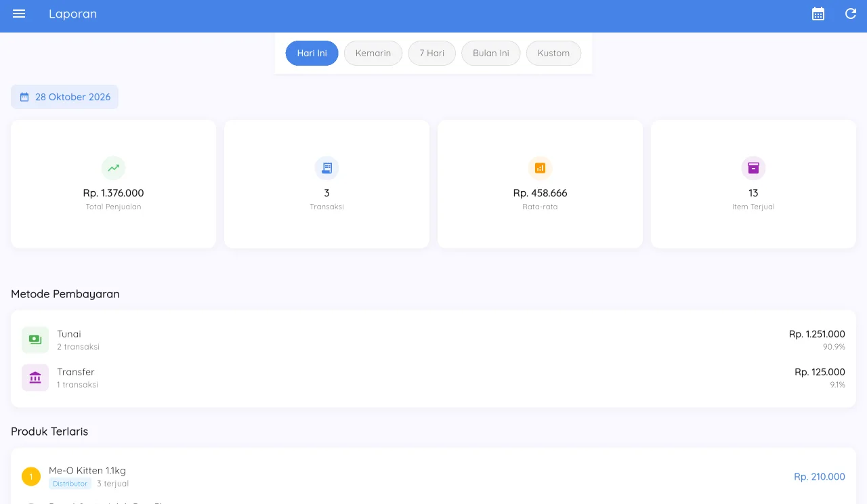Click the Rata-rata bar chart icon
The image size is (867, 504).
click(x=540, y=168)
